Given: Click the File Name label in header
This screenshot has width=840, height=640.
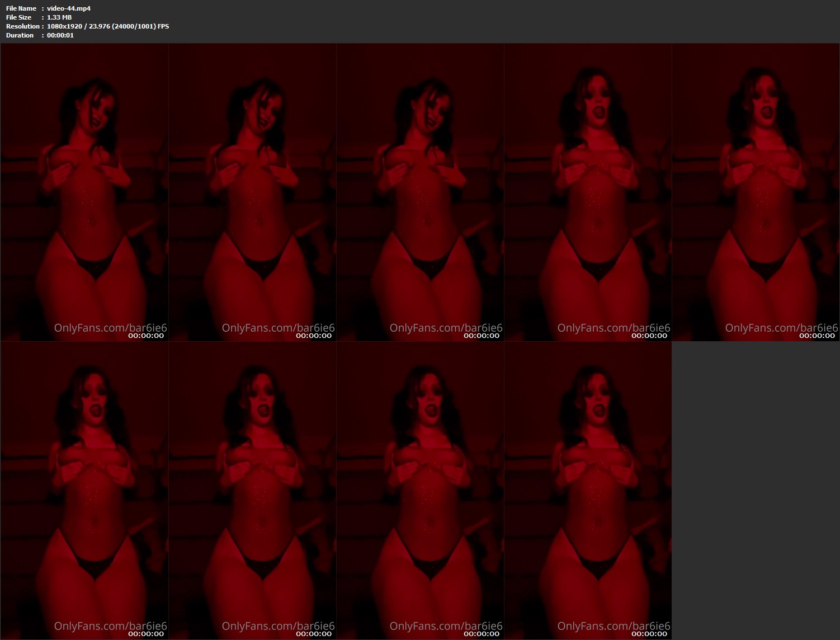Looking at the screenshot, I should tap(21, 8).
